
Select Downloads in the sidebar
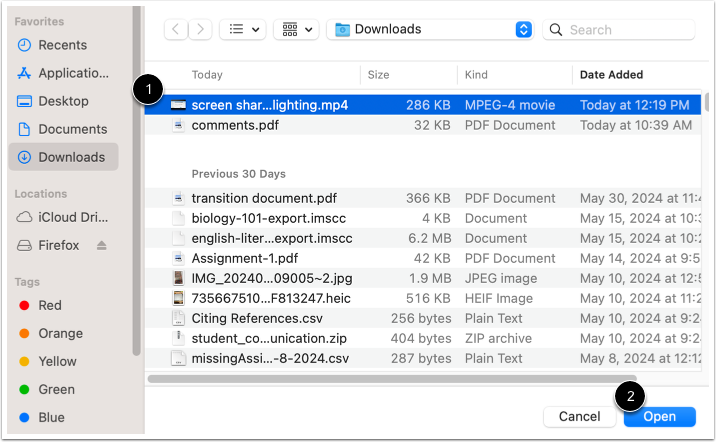[x=63, y=157]
